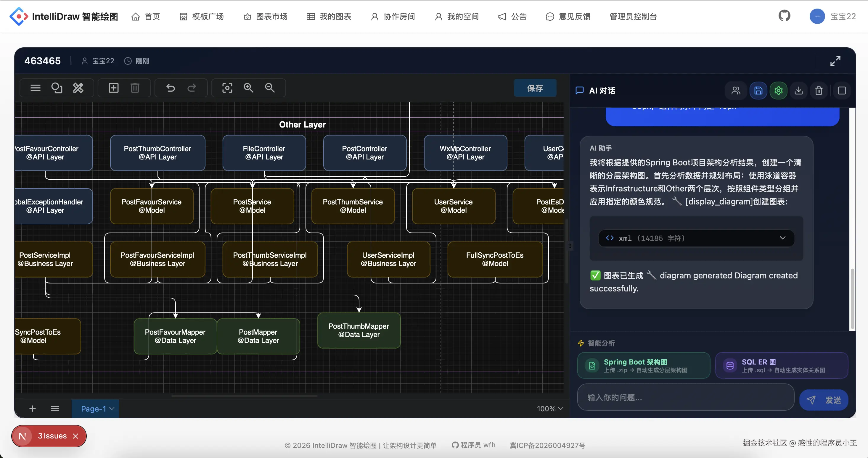Expand the xml code block chevron
Viewport: 868px width, 458px height.
(782, 238)
